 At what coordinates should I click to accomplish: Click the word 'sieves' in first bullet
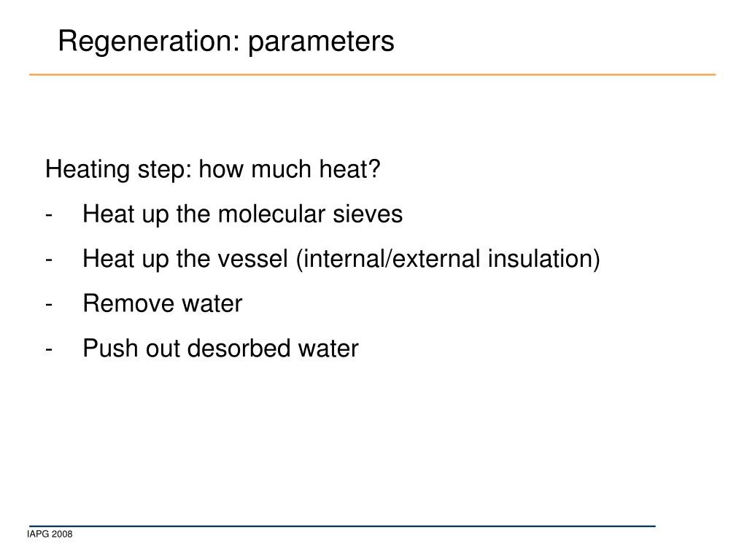click(368, 214)
